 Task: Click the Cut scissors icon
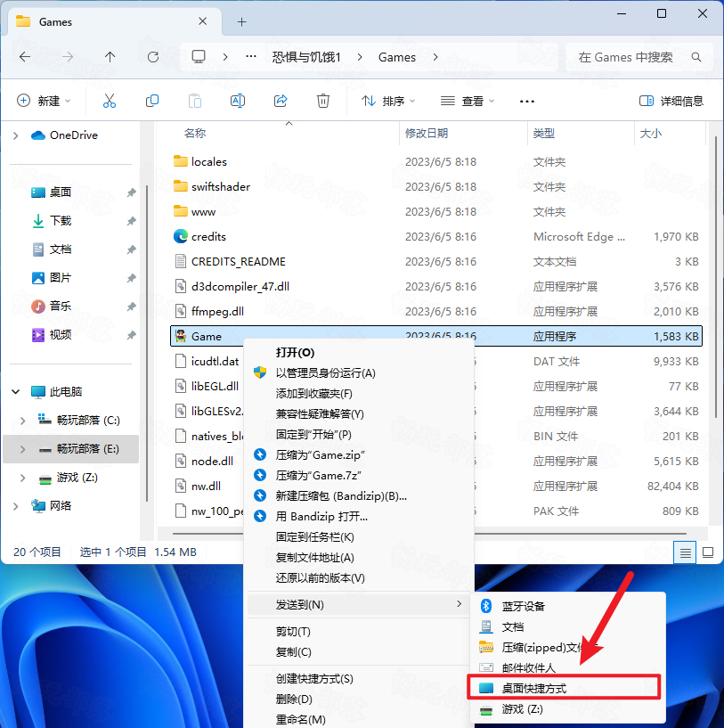coord(109,101)
